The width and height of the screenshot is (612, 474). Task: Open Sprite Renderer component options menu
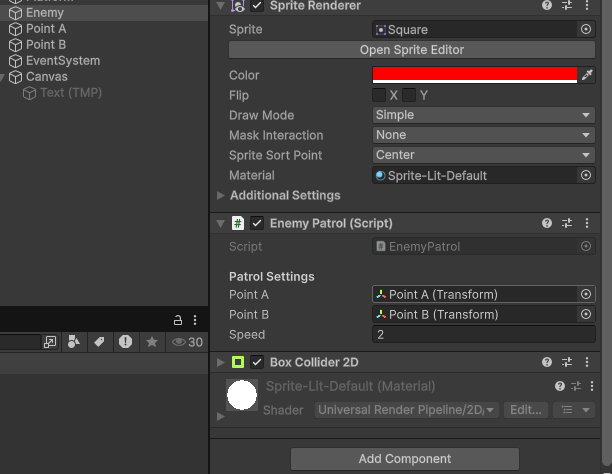click(587, 5)
